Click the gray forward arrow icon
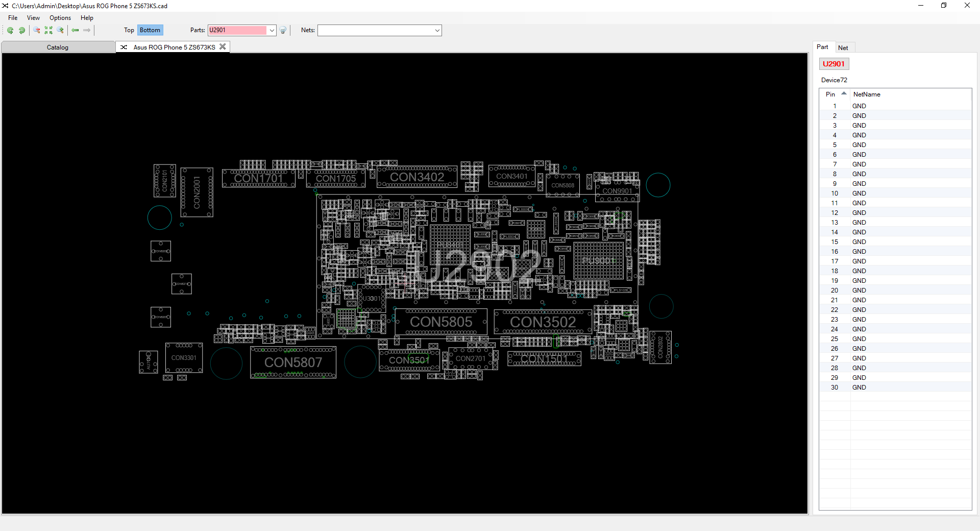980x531 pixels. click(x=87, y=31)
